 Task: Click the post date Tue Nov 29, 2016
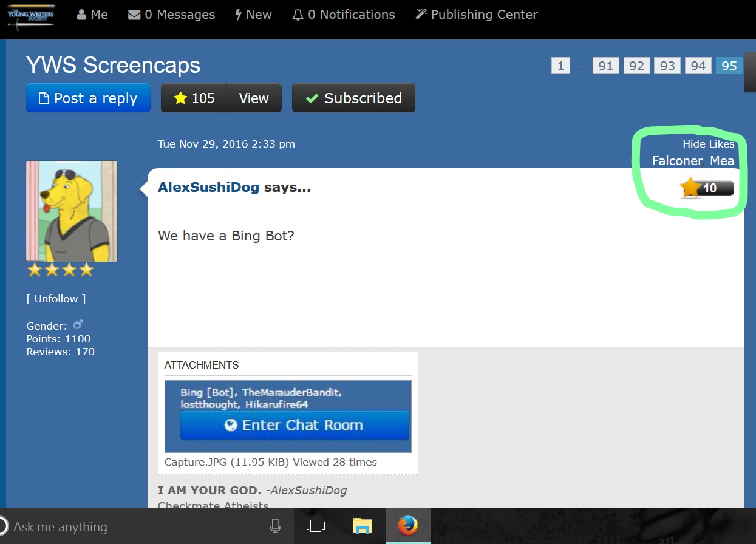tap(226, 144)
